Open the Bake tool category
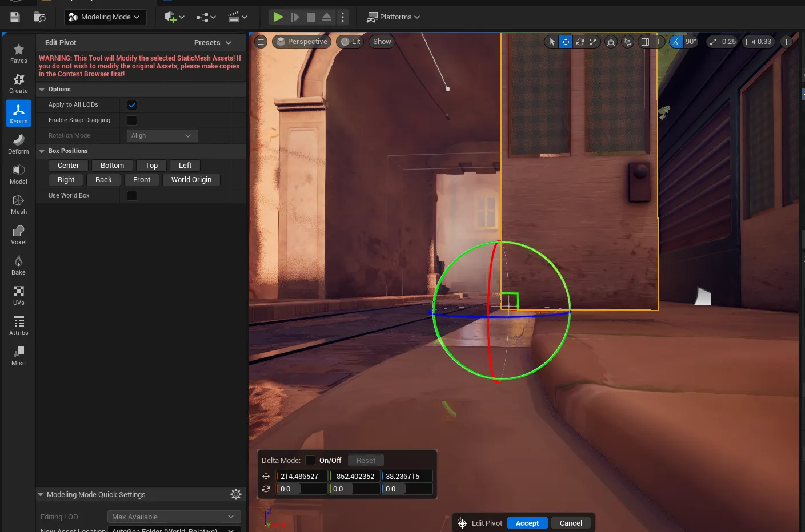Screen dimensions: 805x532 click(18, 265)
